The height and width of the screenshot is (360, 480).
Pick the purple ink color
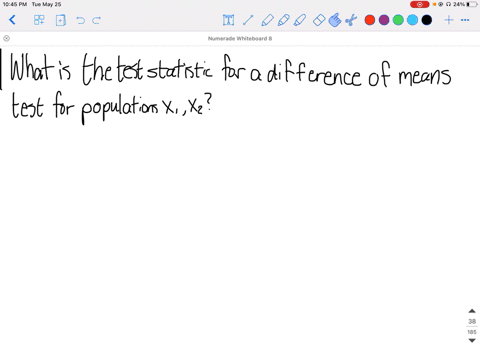(384, 20)
